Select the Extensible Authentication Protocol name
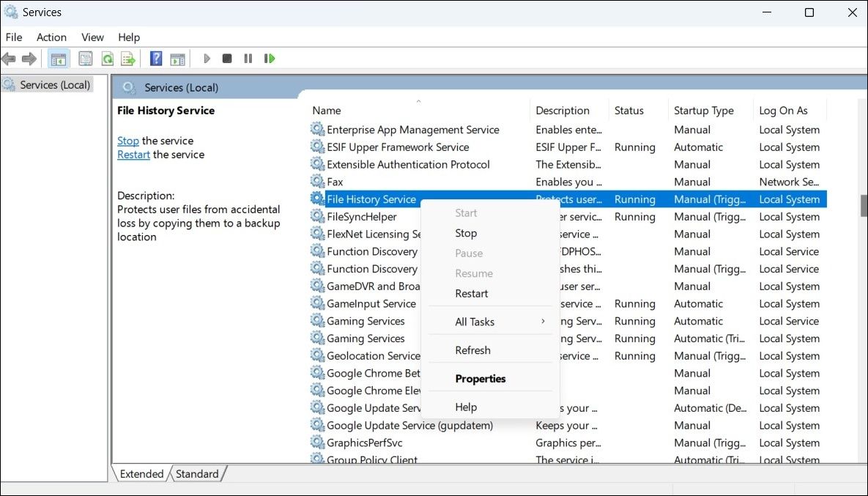 (408, 164)
